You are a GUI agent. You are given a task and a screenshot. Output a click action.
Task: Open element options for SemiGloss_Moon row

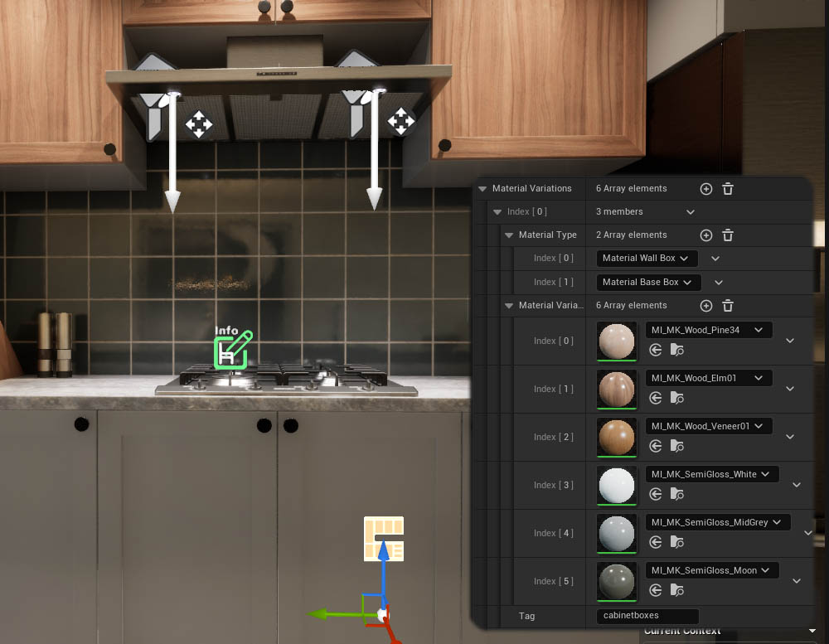tap(797, 581)
